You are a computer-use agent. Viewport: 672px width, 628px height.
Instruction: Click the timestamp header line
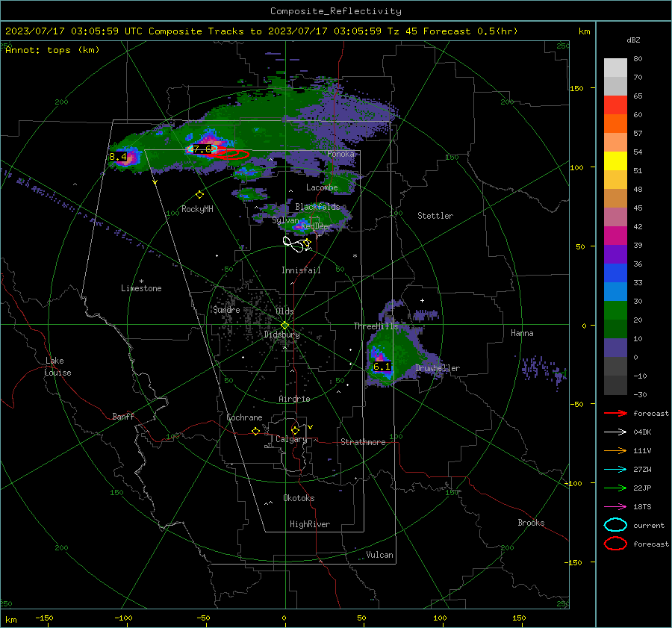pos(261,31)
